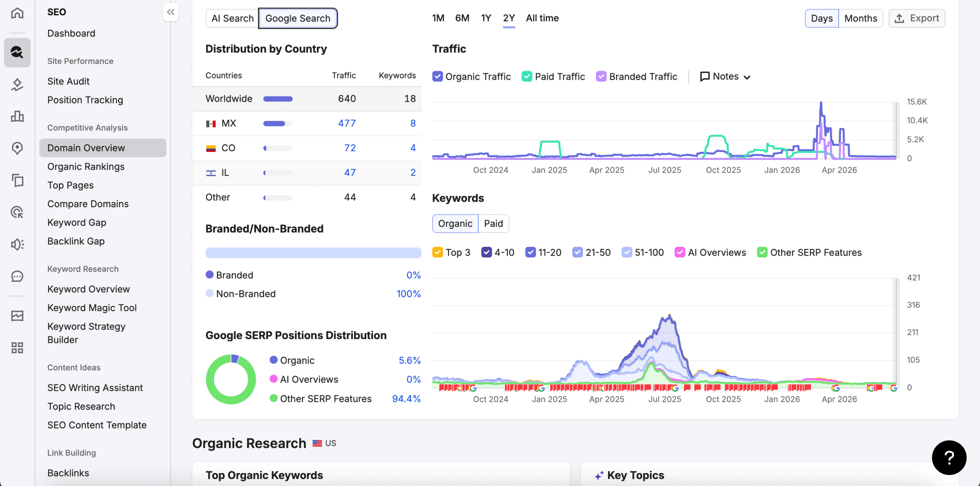Toggle 51-100 positions checkbox
The image size is (980, 486).
(627, 253)
